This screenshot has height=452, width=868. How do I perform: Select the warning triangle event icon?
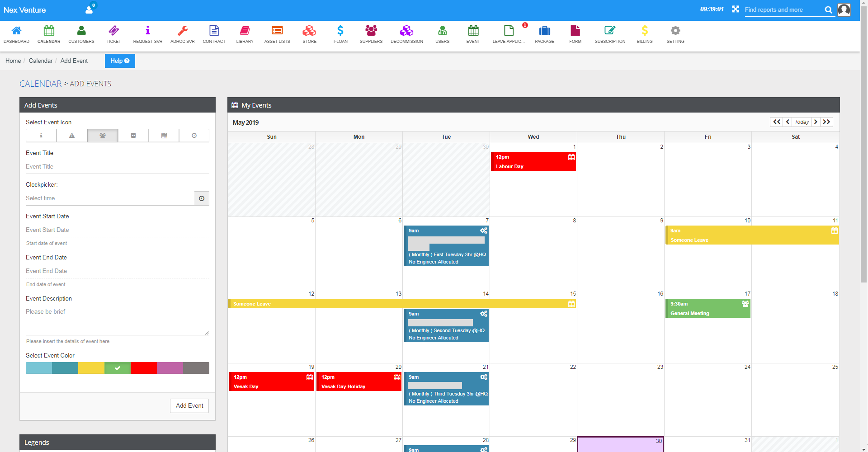pos(72,136)
